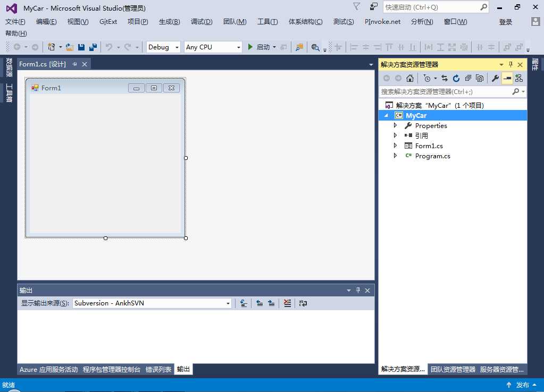Viewport: 544px width, 392px height.
Task: Click the 快速启动 quick launch field
Action: click(x=436, y=7)
